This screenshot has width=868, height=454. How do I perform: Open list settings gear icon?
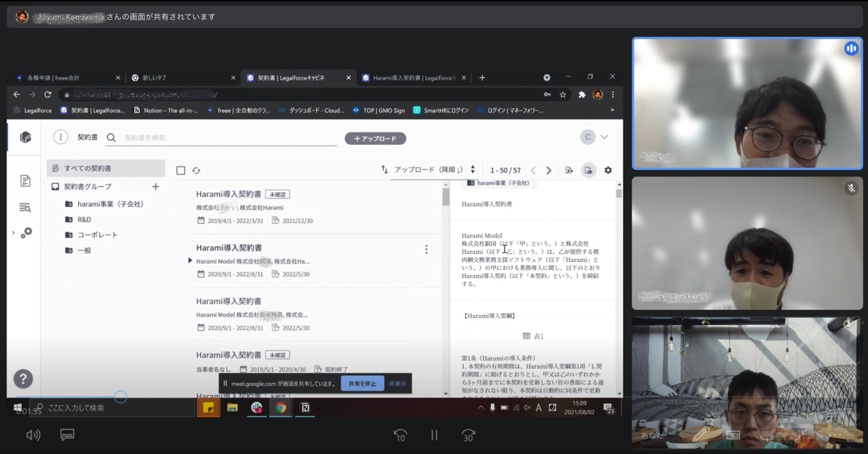(608, 170)
